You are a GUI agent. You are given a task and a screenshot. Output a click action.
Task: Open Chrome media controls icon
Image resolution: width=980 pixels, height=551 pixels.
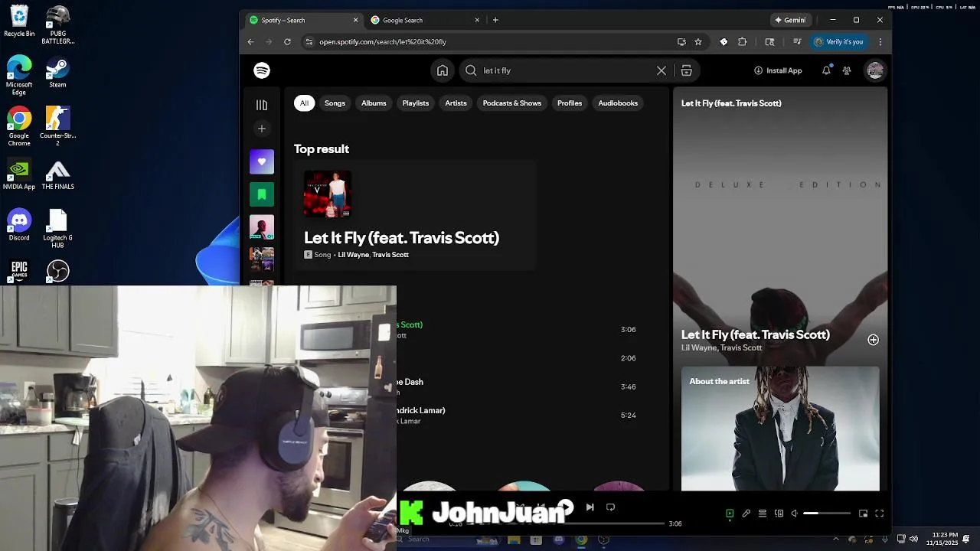click(x=797, y=42)
